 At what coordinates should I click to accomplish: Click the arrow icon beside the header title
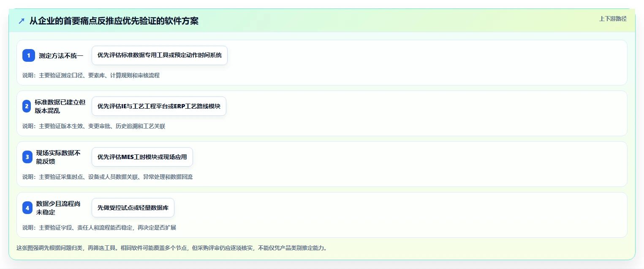(x=22, y=21)
